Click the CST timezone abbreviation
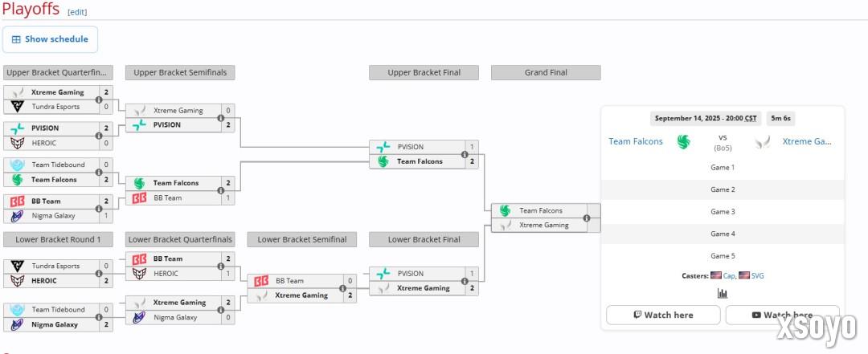The width and height of the screenshot is (868, 354). tap(751, 118)
